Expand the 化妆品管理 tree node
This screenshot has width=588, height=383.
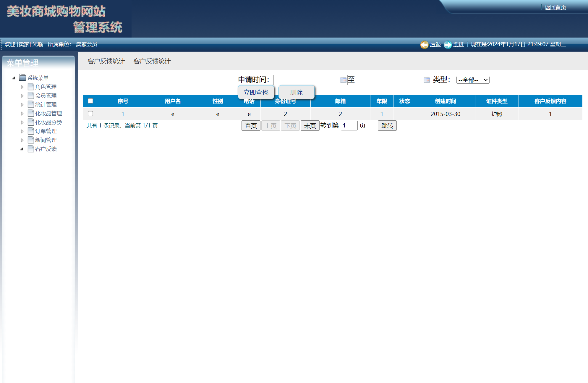22,113
